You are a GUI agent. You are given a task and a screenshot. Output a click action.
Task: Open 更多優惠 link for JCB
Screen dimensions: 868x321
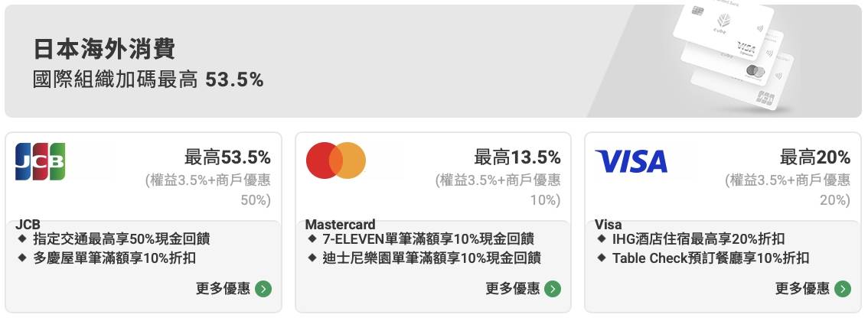click(x=222, y=289)
